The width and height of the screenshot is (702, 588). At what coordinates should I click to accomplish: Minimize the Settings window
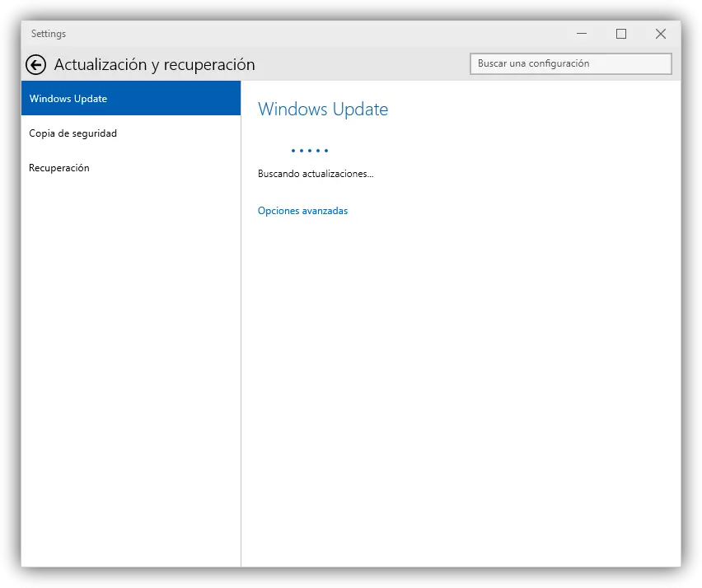582,34
